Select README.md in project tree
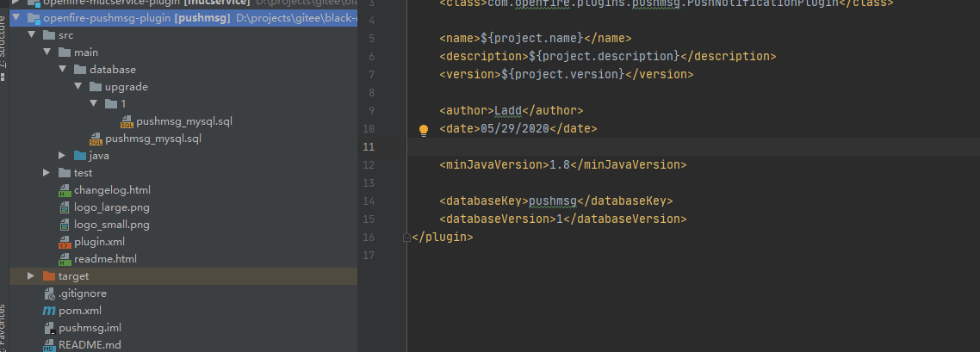Screen dimensions: 980x352 pos(90,345)
